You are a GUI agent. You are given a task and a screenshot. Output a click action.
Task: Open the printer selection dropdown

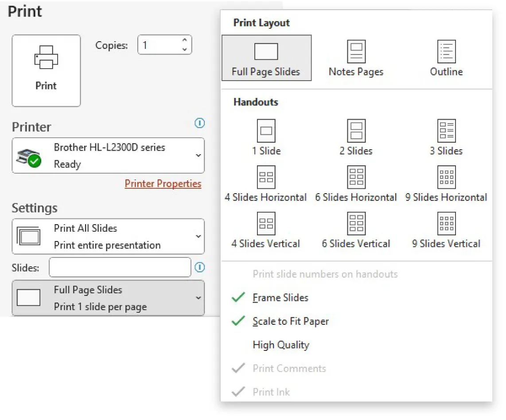point(198,156)
